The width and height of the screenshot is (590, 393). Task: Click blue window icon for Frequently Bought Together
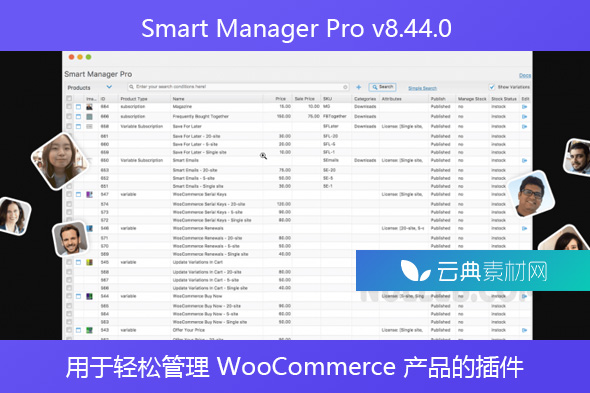click(78, 117)
